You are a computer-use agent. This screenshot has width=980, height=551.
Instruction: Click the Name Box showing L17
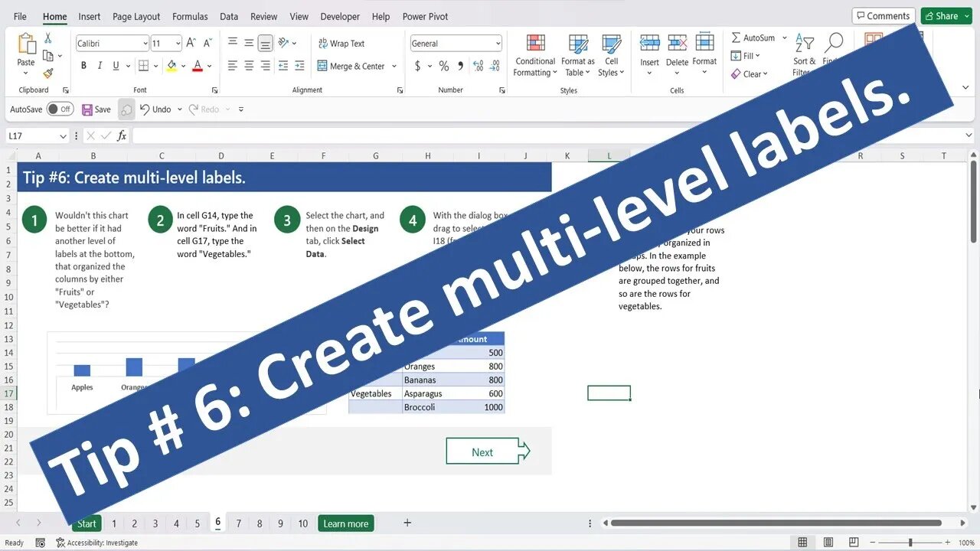(x=38, y=135)
